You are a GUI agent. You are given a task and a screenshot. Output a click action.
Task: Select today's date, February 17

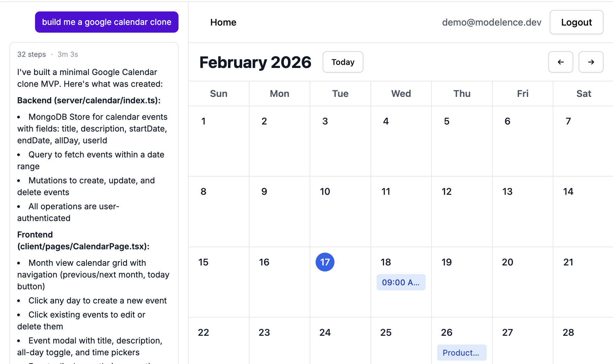(x=325, y=262)
